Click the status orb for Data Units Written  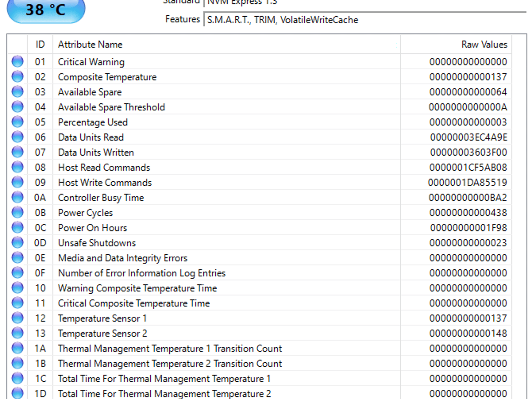click(x=18, y=152)
